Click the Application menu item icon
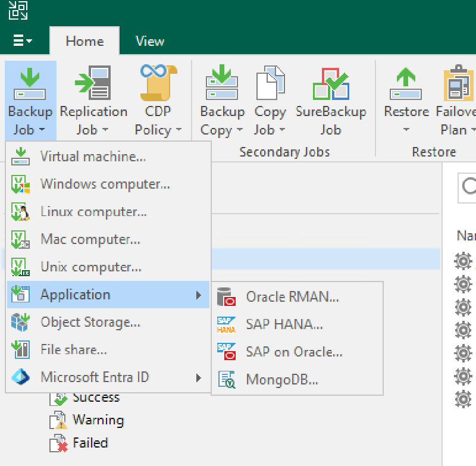This screenshot has height=466, width=476. 20,295
